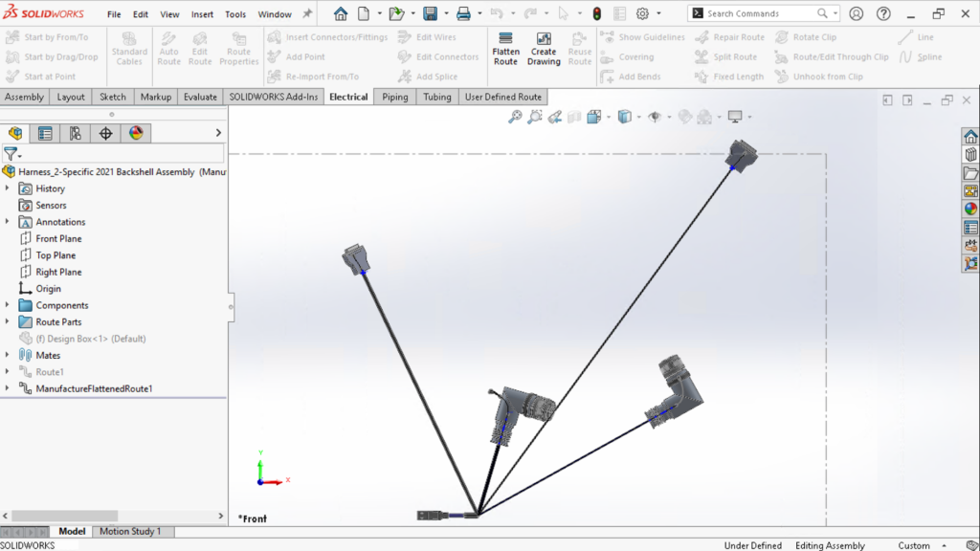980x551 pixels.
Task: Switch to the Piping ribbon tab
Action: pos(394,97)
